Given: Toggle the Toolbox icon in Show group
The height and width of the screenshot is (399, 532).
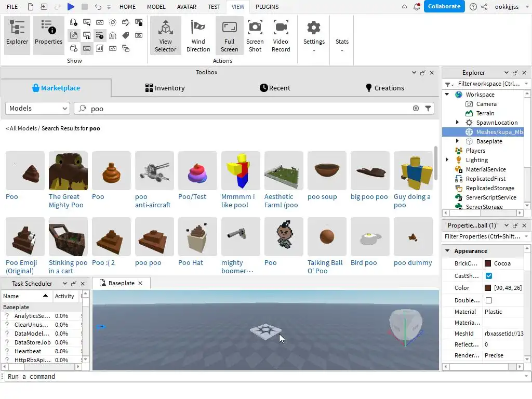Looking at the screenshot, I should pyautogui.click(x=74, y=36).
